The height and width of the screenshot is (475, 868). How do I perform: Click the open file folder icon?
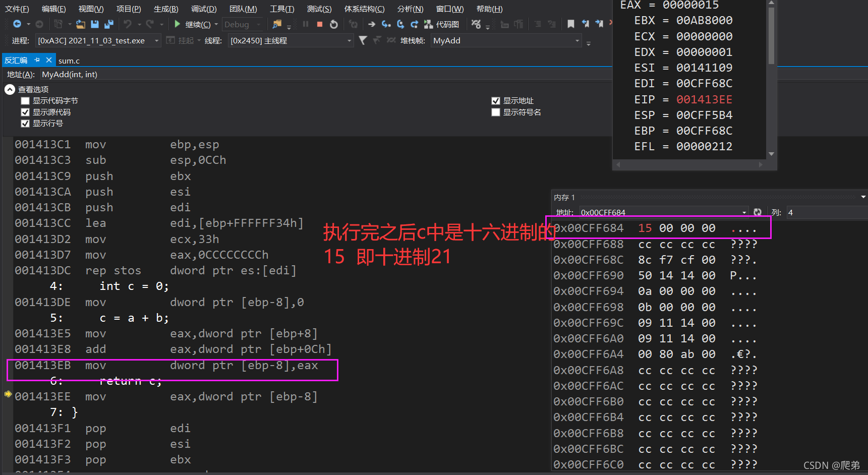pyautogui.click(x=81, y=24)
